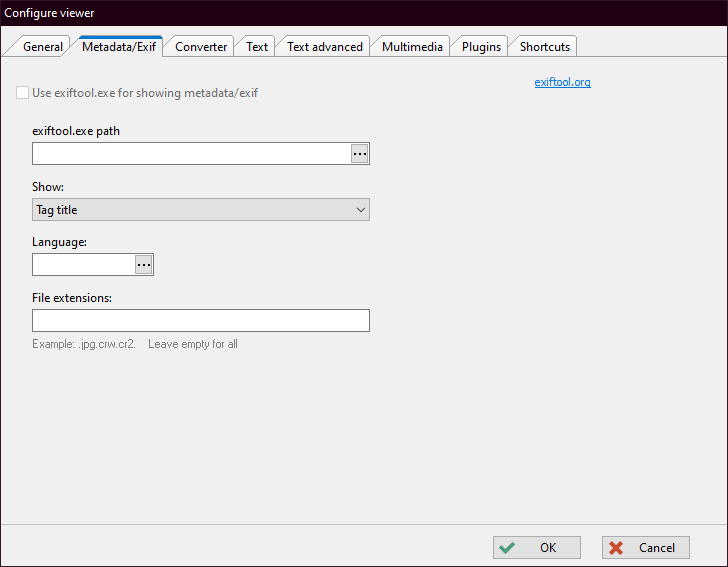Open the Language picker ellipsis button
728x567 pixels.
coord(143,265)
